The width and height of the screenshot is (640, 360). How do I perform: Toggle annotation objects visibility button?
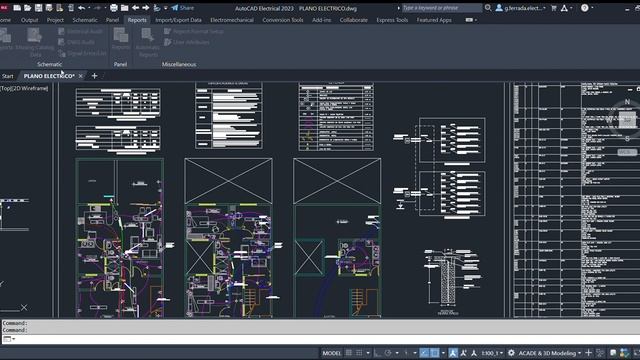[x=453, y=353]
